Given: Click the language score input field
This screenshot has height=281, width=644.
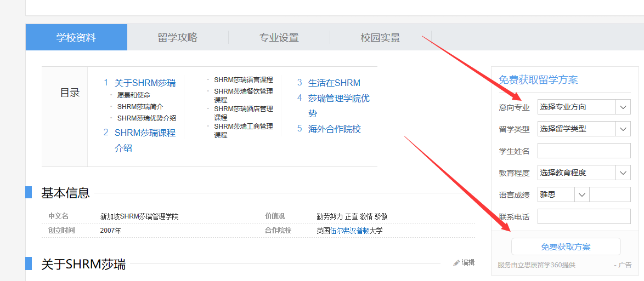Looking at the screenshot, I should 610,194.
